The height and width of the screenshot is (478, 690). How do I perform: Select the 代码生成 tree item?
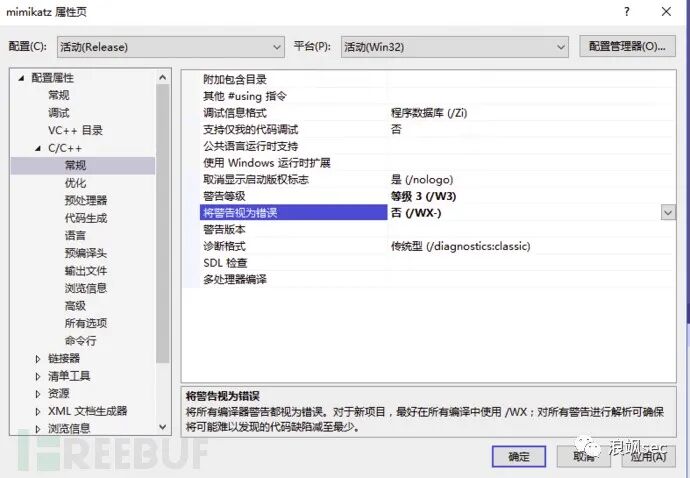tap(86, 218)
